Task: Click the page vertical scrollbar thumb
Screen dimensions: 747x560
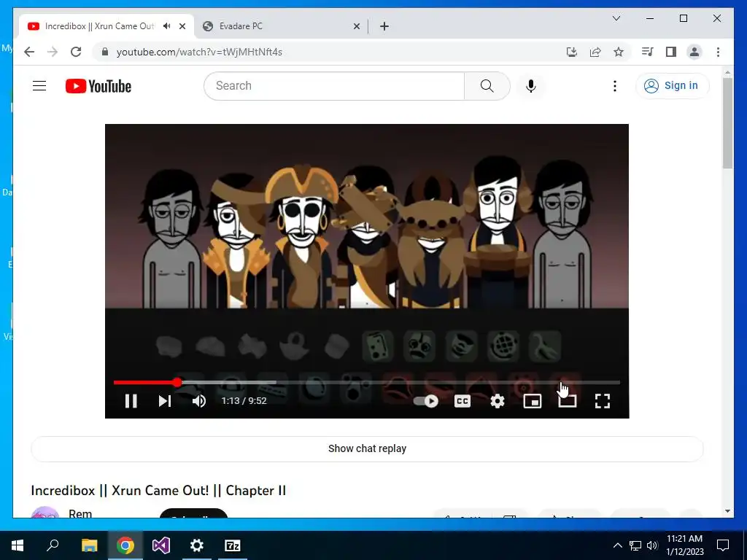Action: click(727, 122)
